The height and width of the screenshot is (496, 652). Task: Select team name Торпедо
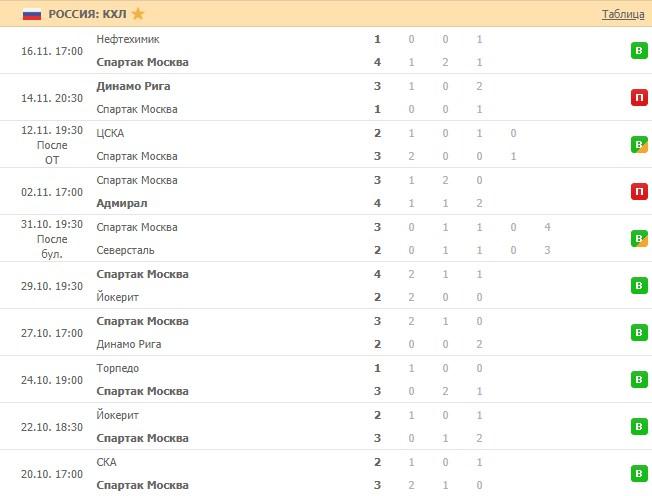118,368
